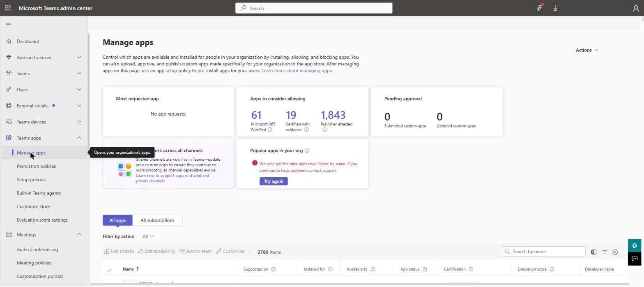Open the notifications lightning icon
Viewport: 644px width, 287px height.
point(539,8)
